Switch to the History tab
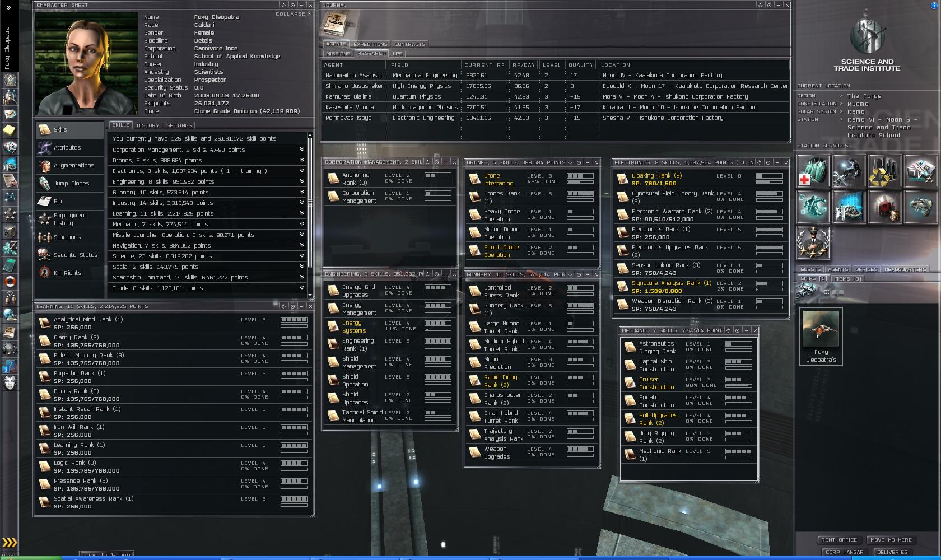941x560 pixels. click(148, 125)
